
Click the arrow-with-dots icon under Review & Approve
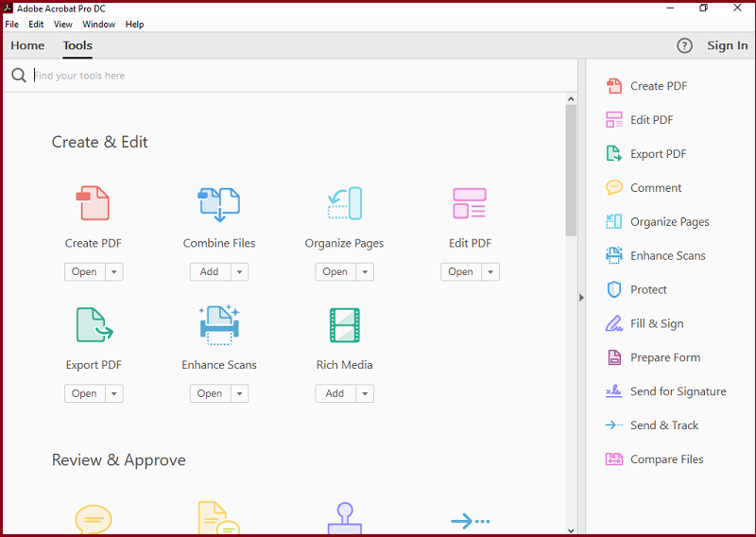[x=470, y=521]
